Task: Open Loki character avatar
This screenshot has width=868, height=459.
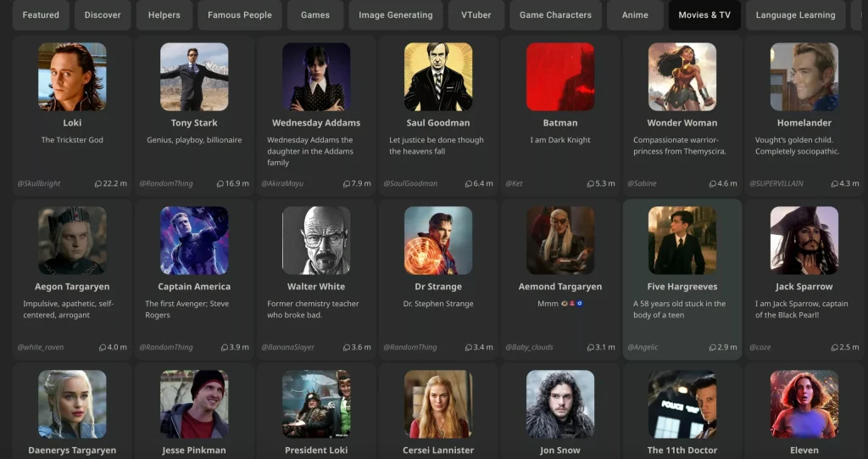Action: 72,77
